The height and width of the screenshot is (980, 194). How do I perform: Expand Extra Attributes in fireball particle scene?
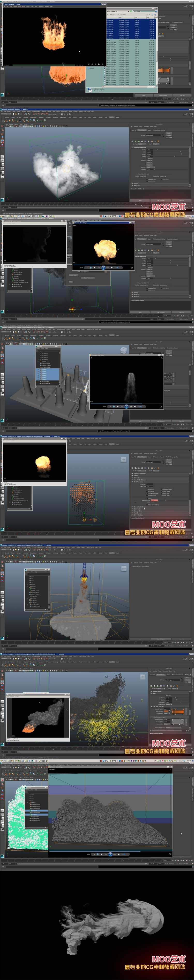pyautogui.click(x=138, y=515)
